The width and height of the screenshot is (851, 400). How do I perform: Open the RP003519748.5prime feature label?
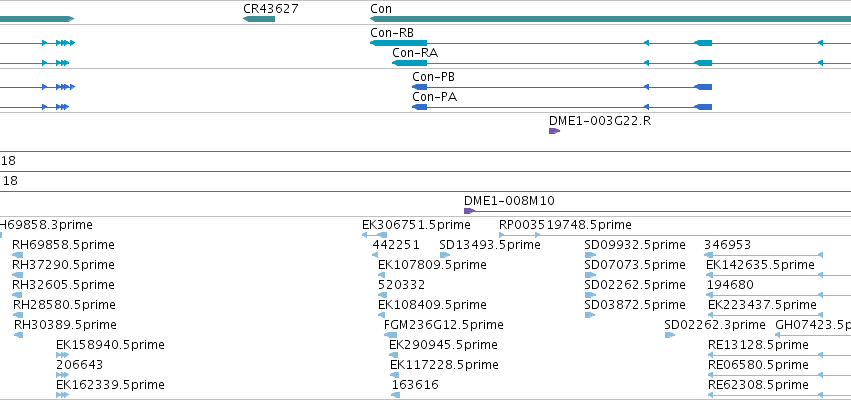[x=565, y=225]
